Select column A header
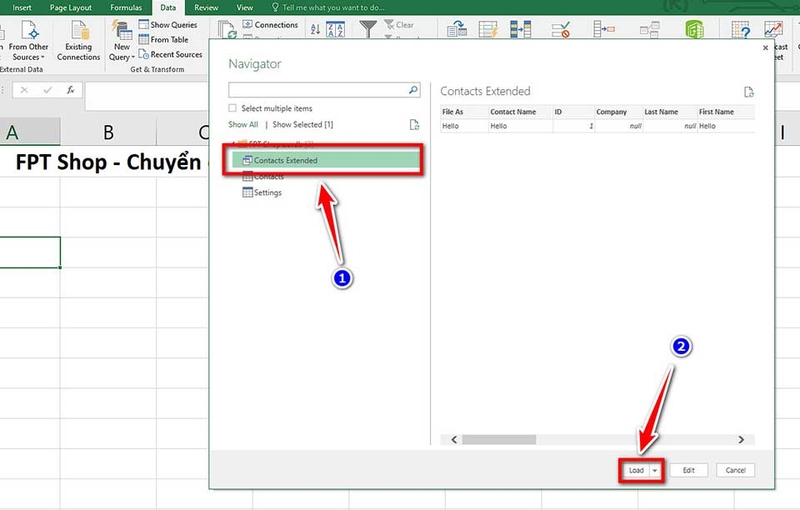The height and width of the screenshot is (510, 800). (x=30, y=132)
